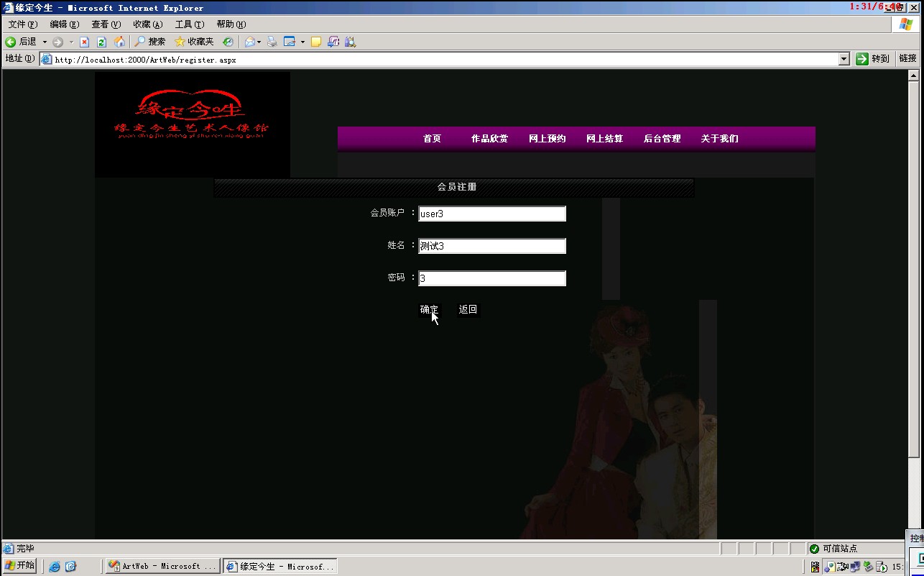Switch to ArtWeb - Microsoft taskbar window
The image size is (924, 576).
click(x=162, y=567)
